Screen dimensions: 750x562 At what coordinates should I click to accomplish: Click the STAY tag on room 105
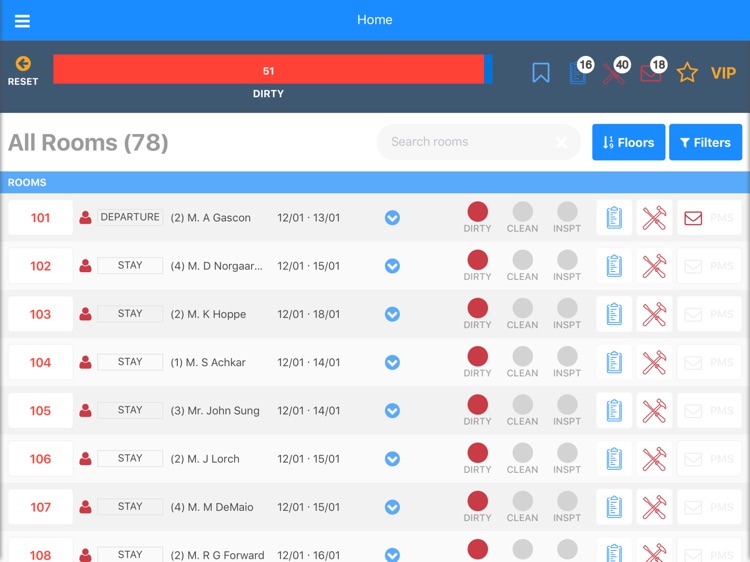coord(130,410)
